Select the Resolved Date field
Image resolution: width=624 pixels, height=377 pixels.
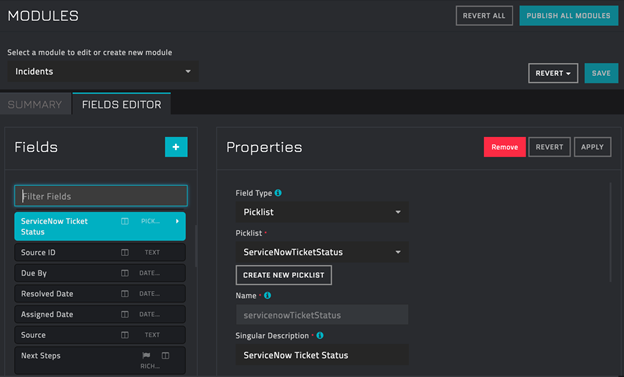[x=100, y=294]
